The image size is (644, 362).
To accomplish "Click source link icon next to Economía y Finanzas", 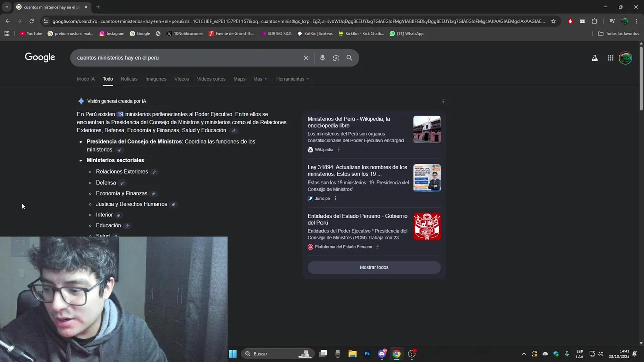I will point(153,194).
